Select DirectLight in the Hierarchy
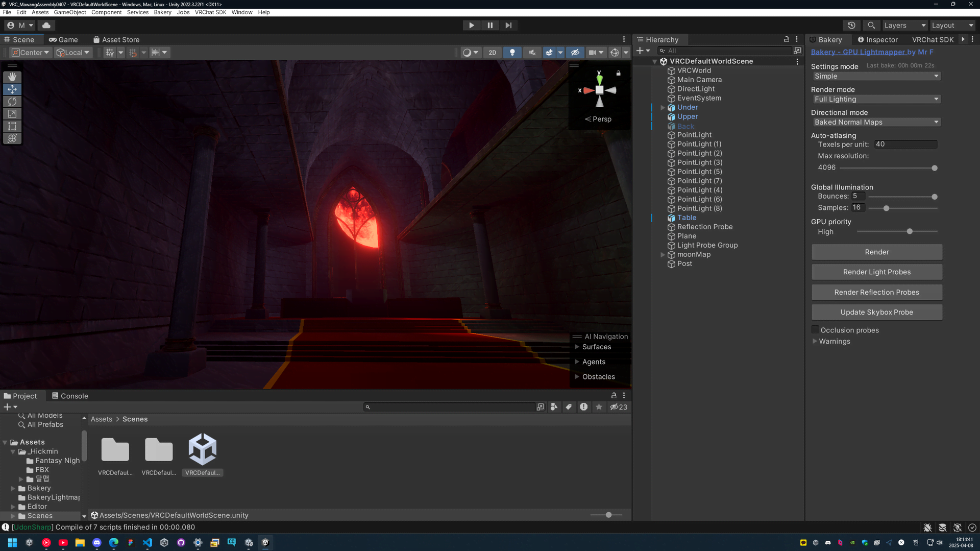 coord(696,89)
